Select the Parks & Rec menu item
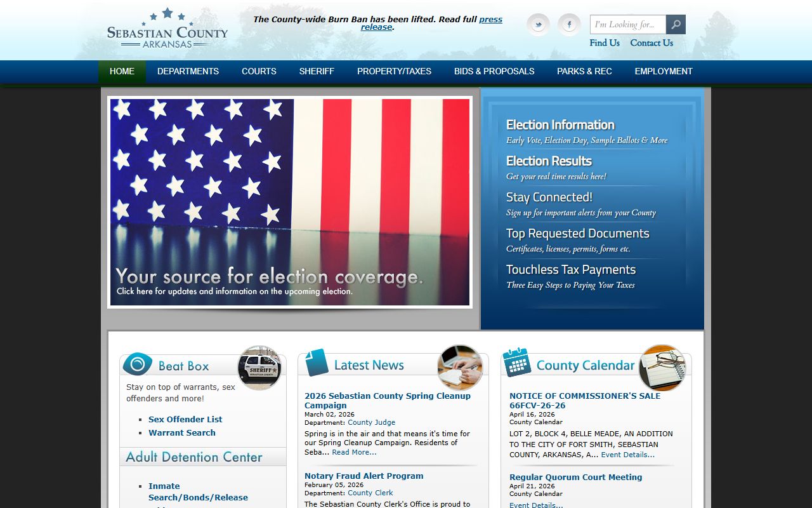812x508 pixels. 584,71
